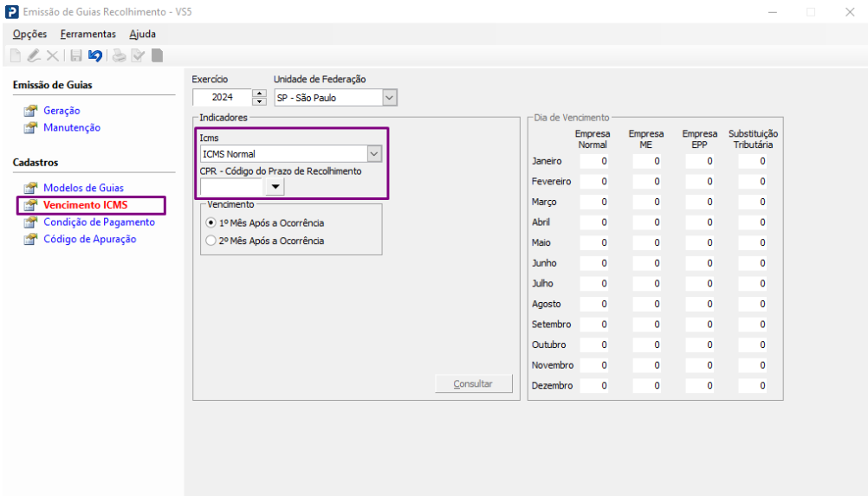This screenshot has height=496, width=868.
Task: Close the Emissão de Guias window
Action: point(850,11)
